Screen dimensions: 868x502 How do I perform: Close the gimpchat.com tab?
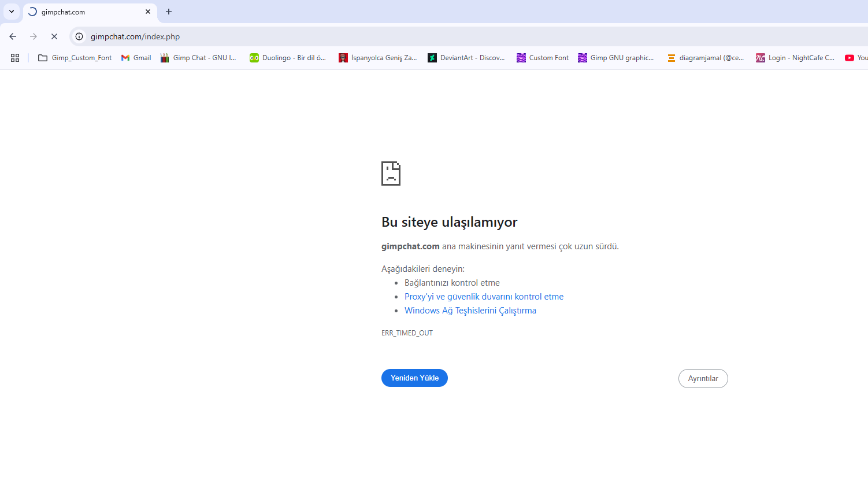pos(148,12)
